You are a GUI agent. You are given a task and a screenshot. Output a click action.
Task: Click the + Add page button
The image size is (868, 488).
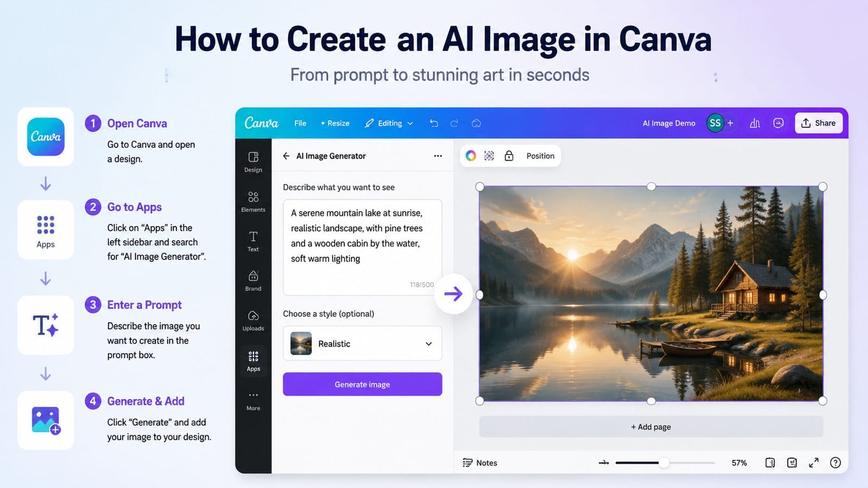[651, 427]
